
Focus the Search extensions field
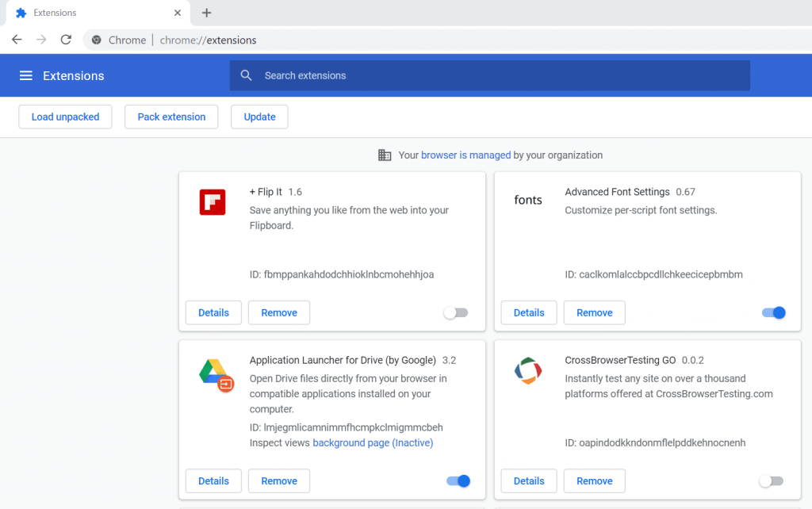pos(490,75)
